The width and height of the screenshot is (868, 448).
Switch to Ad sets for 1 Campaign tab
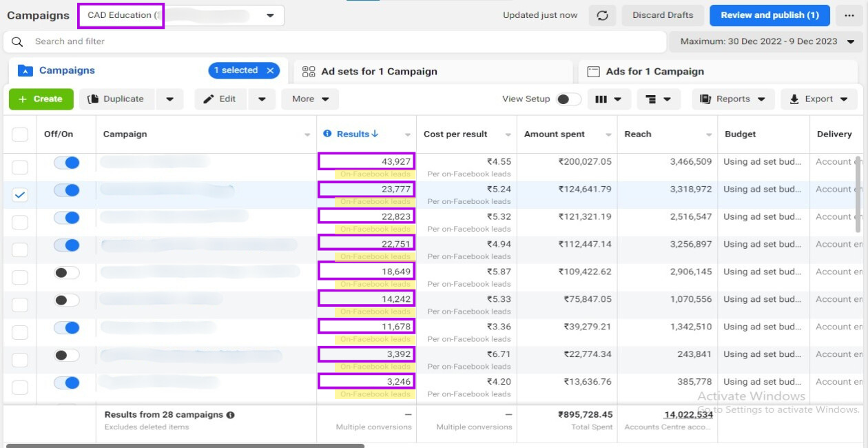[379, 72]
